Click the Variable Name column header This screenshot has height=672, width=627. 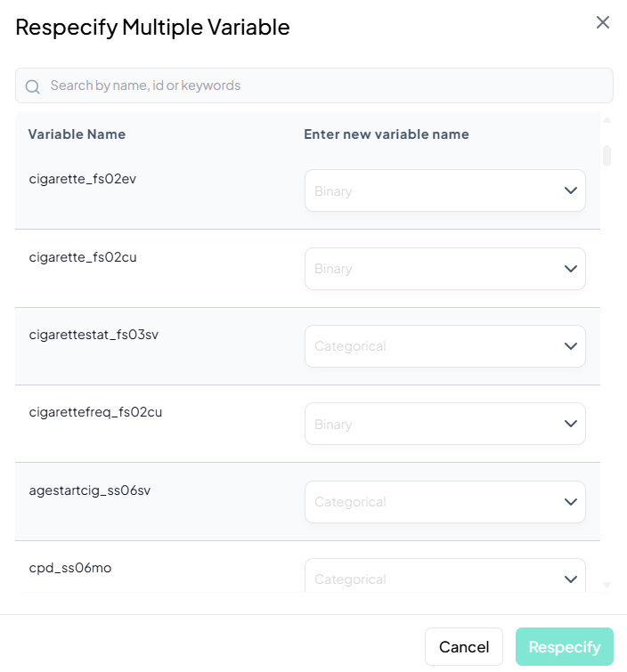[x=77, y=134]
